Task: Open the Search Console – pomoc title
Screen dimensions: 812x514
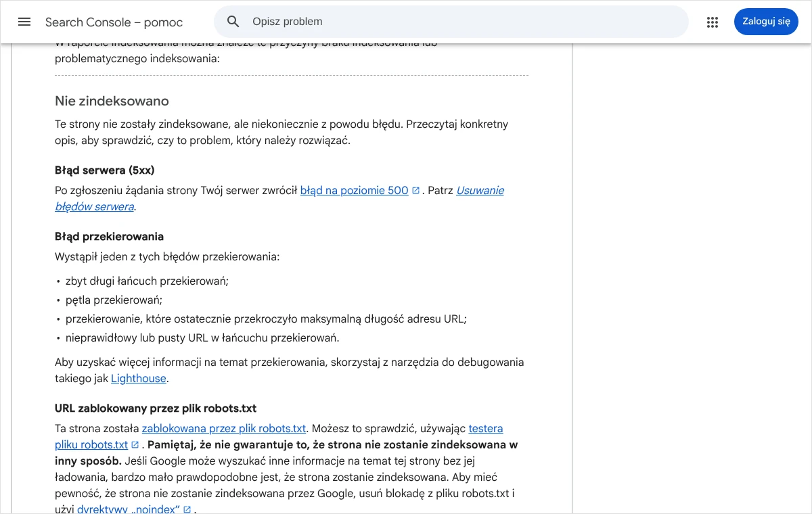Action: (114, 22)
